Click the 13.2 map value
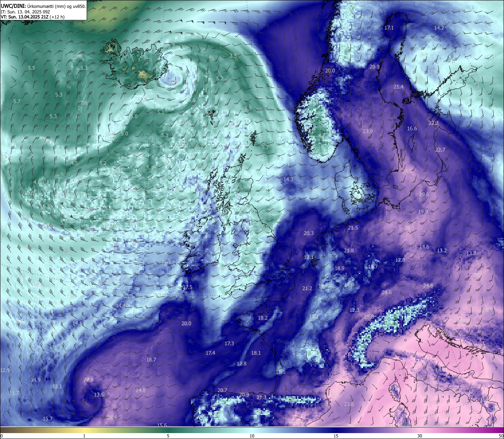Screen dimensions: 504x439 [442, 251]
